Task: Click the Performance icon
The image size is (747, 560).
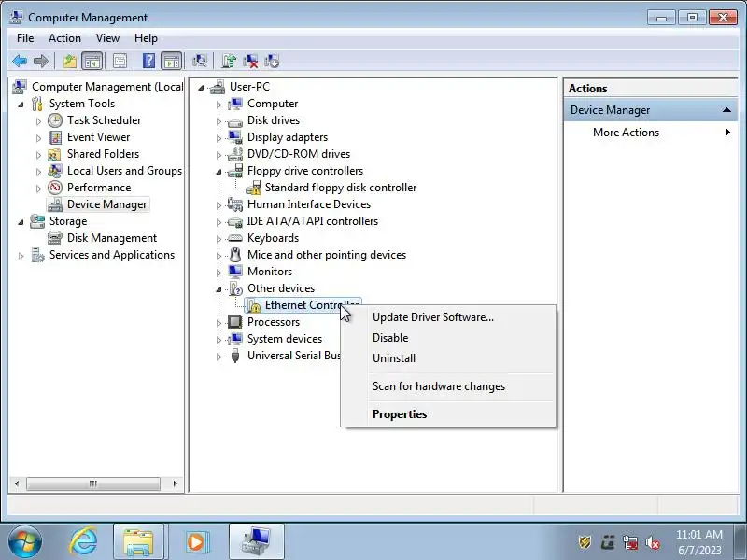Action: [55, 188]
